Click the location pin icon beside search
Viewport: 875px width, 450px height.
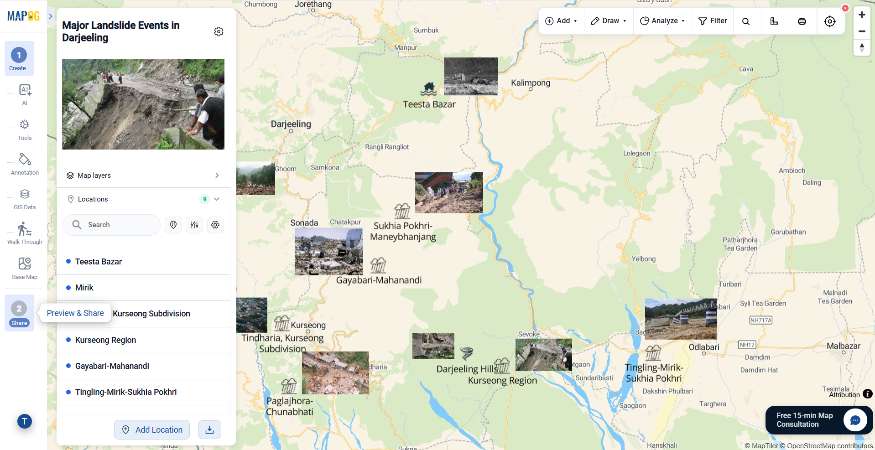point(174,224)
